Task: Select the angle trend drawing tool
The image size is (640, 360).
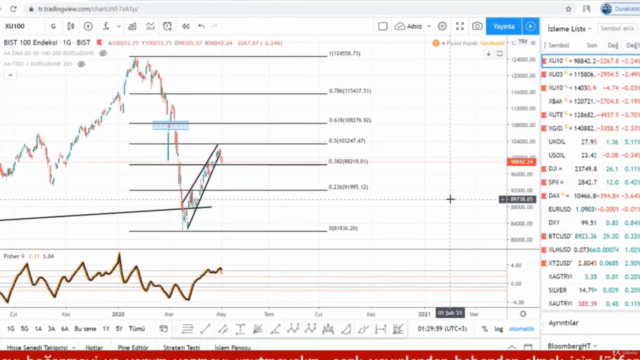Action: click(276, 329)
